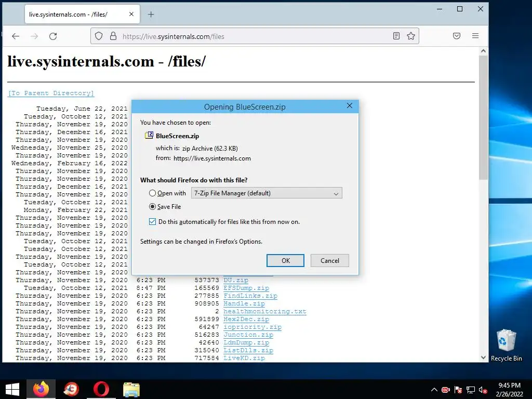The height and width of the screenshot is (399, 532).
Task: Open a new tab with plus button
Action: tap(151, 14)
